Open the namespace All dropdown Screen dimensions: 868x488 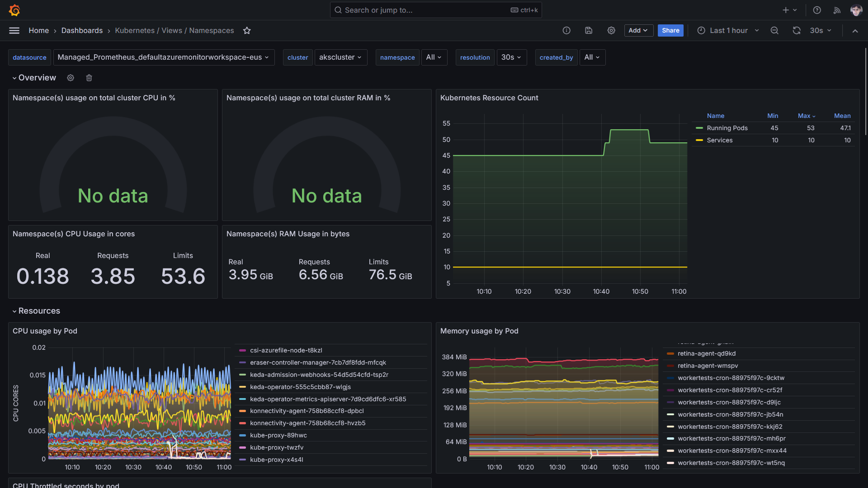tap(434, 57)
